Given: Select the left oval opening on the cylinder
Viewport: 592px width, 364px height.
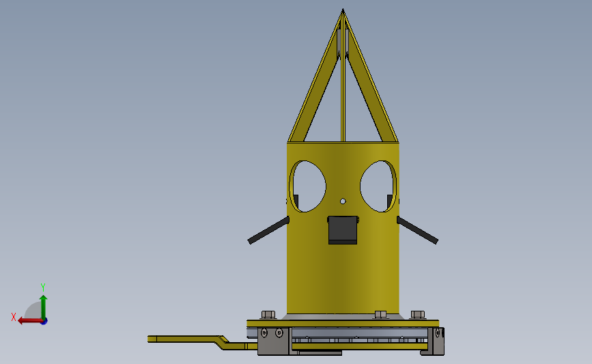Looking at the screenshot, I should coord(307,186).
